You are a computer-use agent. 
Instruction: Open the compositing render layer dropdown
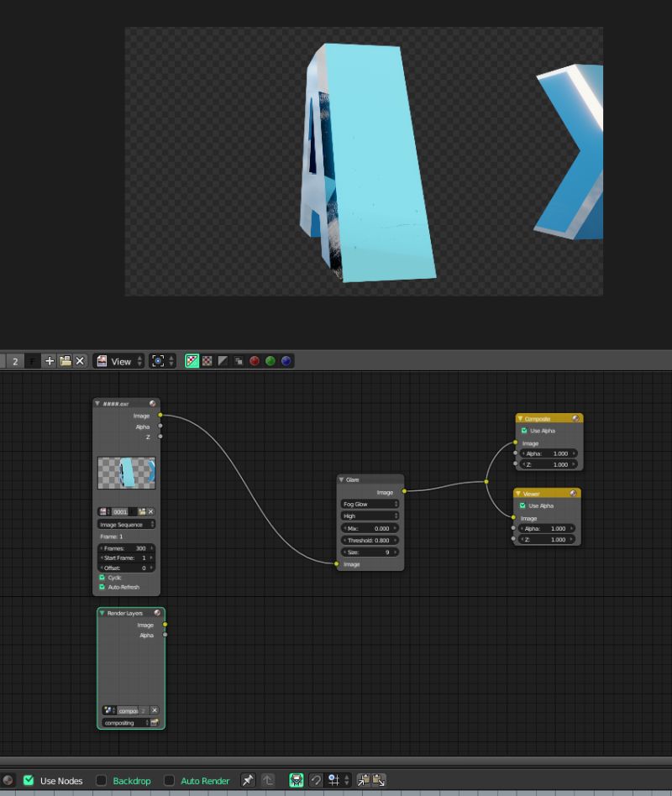(128, 723)
